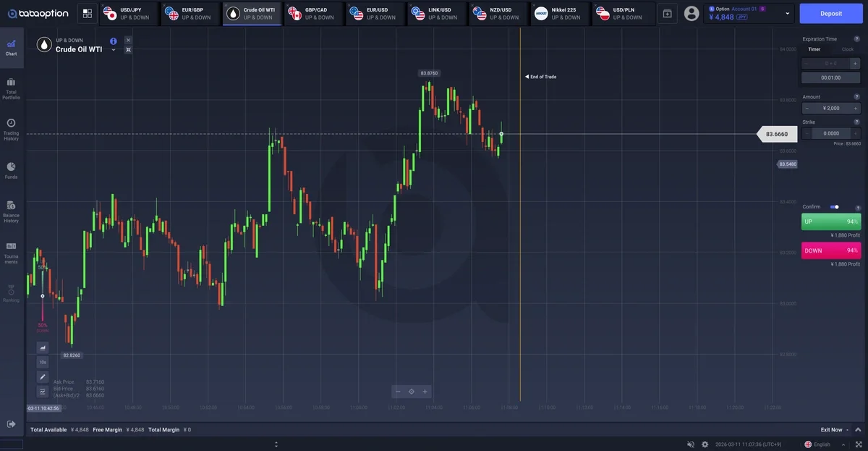Image resolution: width=868 pixels, height=451 pixels.
Task: Toggle the muted sound icon in the status bar
Action: [691, 444]
